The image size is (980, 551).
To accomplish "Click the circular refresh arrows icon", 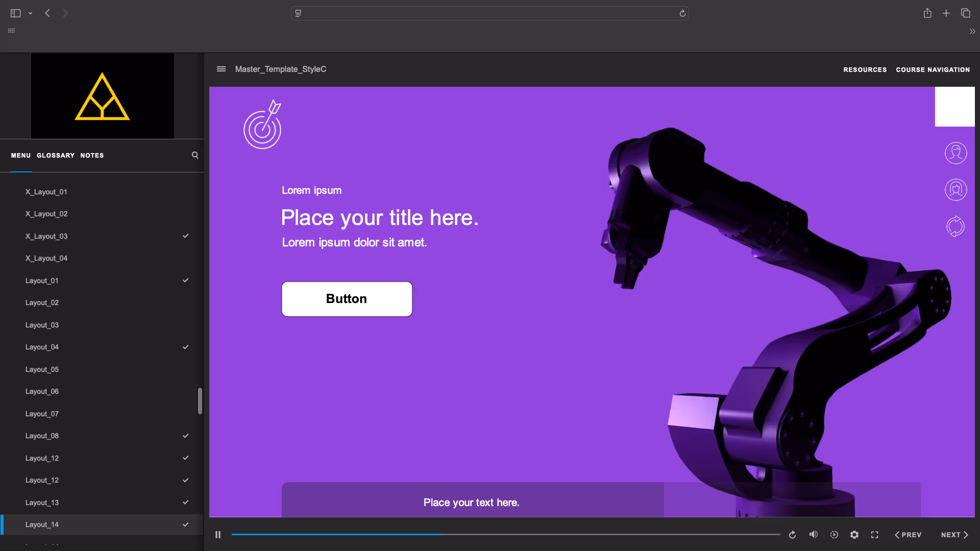I will (955, 227).
